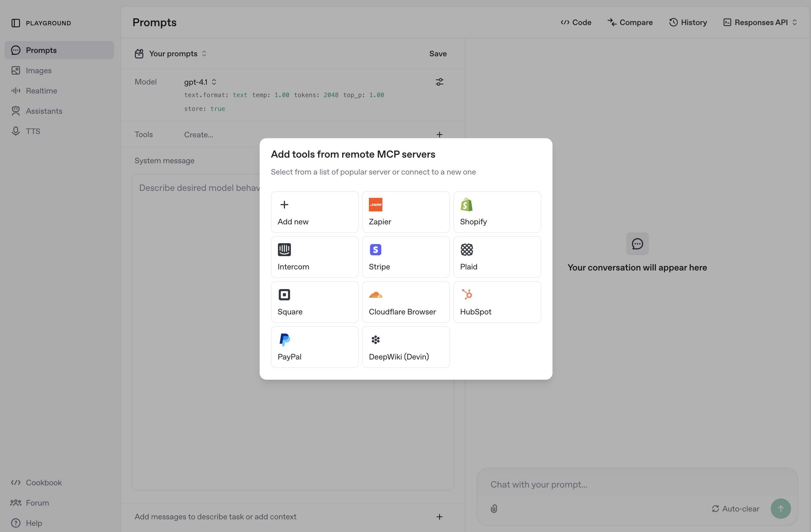Select the Square server card
The image size is (811, 532).
pos(315,302)
